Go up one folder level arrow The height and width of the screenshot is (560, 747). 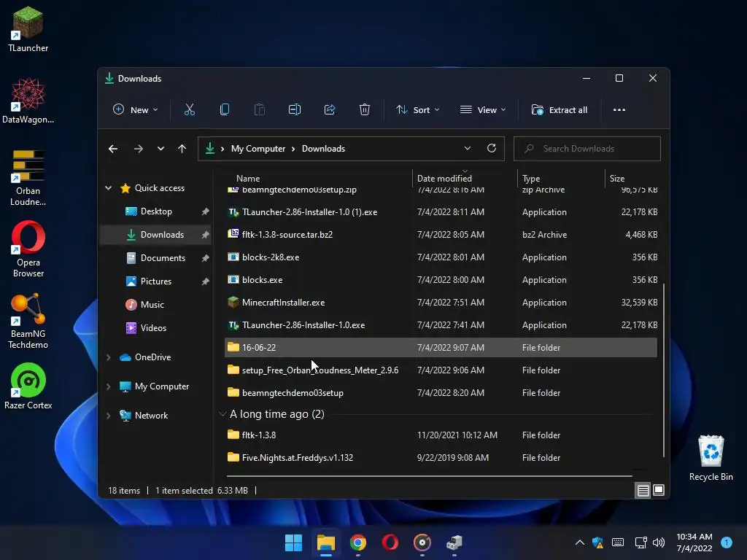point(182,149)
